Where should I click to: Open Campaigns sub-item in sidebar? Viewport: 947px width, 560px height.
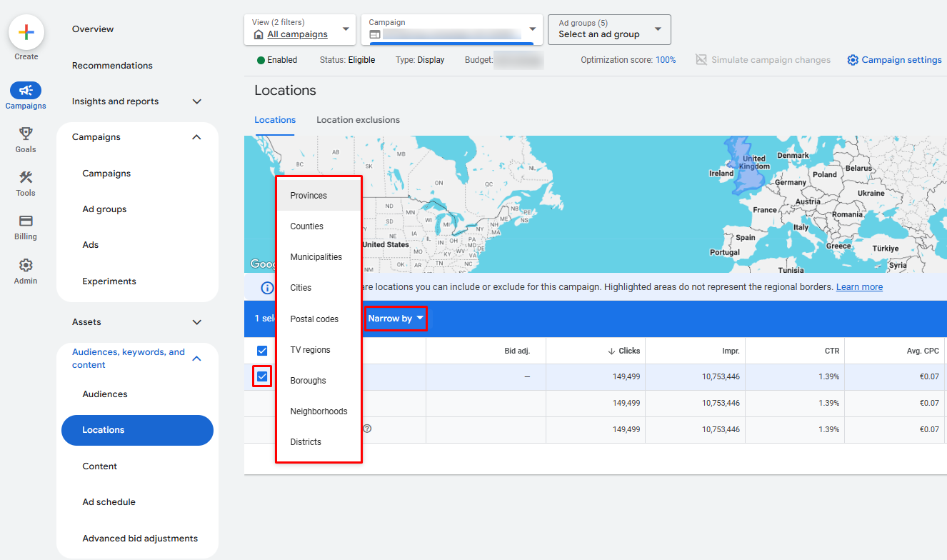(x=106, y=174)
